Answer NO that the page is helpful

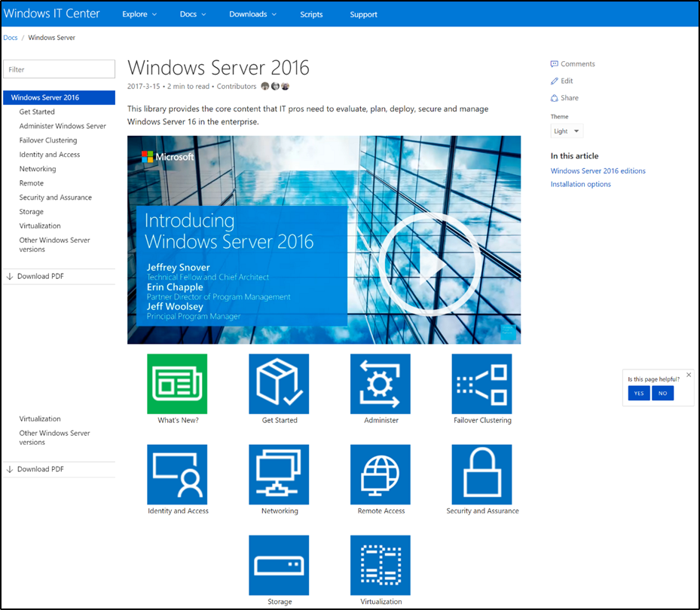point(662,393)
